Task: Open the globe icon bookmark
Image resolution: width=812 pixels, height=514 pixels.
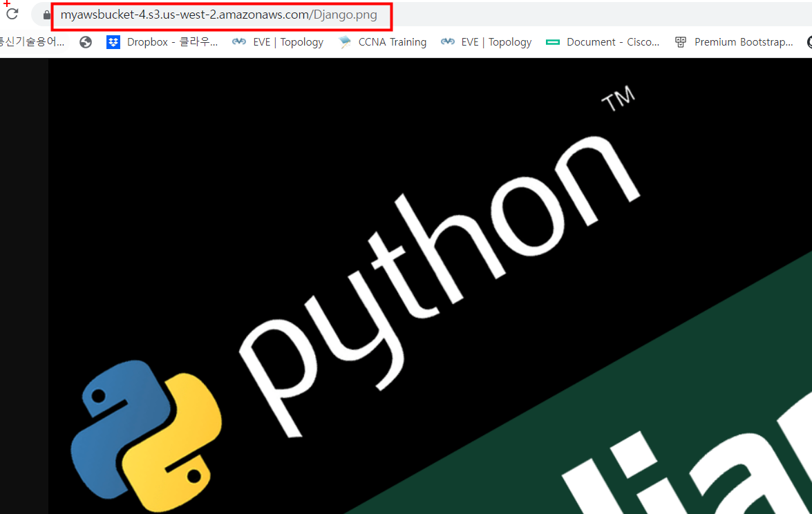Action: pyautogui.click(x=86, y=42)
